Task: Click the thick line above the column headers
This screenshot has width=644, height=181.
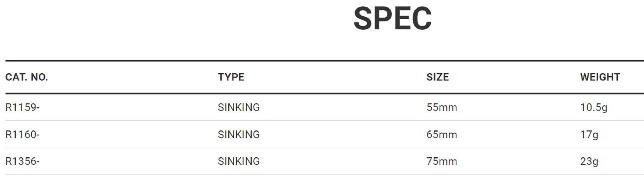Action: click(x=322, y=61)
